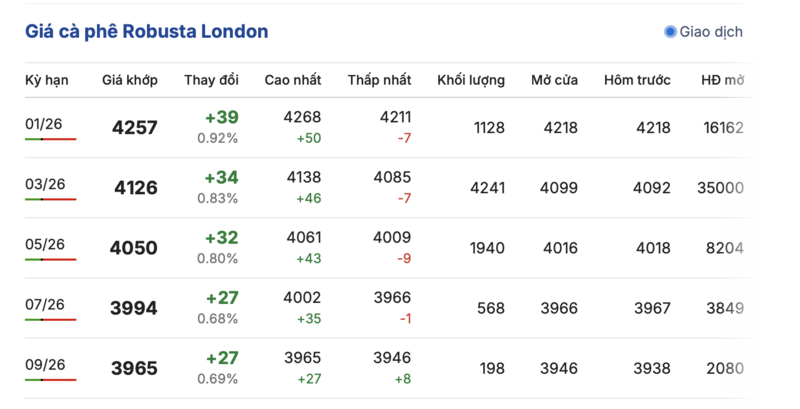Viewport: 800px width, 409px height.
Task: Open the 01/26 contract term
Action: (x=45, y=123)
